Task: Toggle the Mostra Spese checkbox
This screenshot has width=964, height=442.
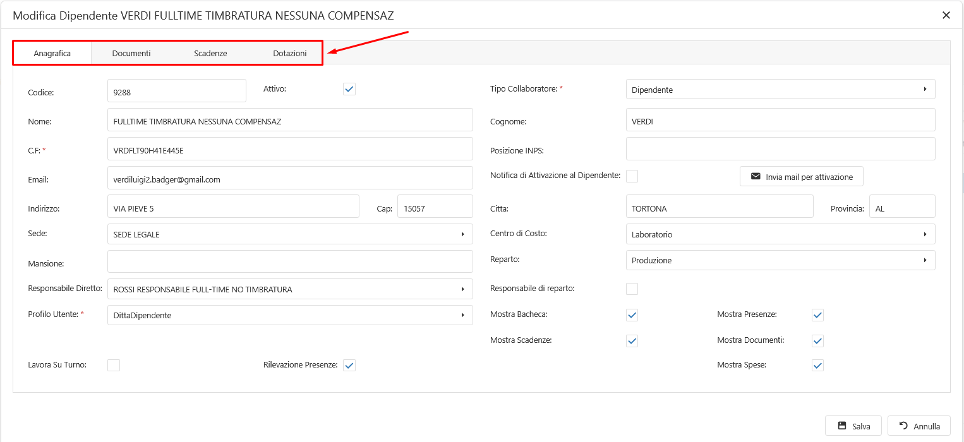Action: [818, 365]
